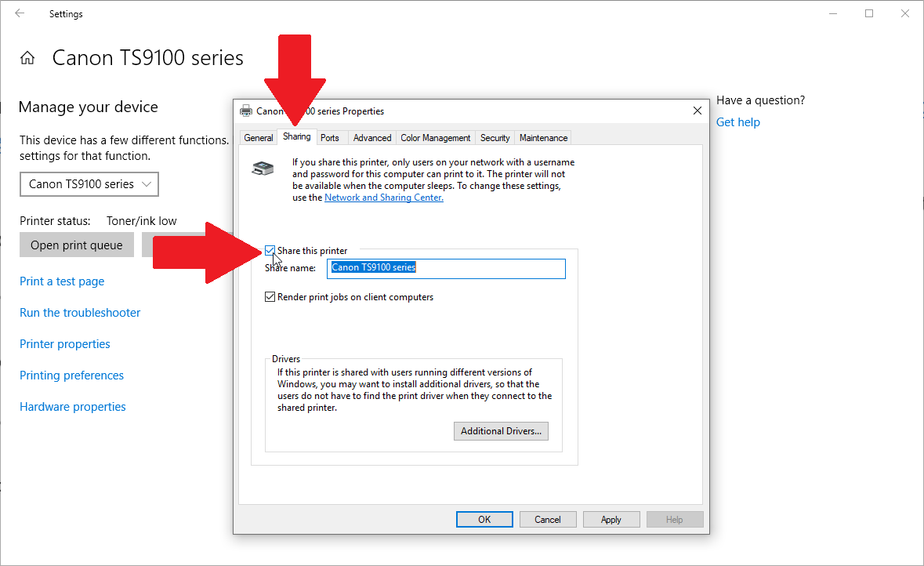Click the Settings back arrow
The height and width of the screenshot is (566, 924).
click(x=20, y=13)
